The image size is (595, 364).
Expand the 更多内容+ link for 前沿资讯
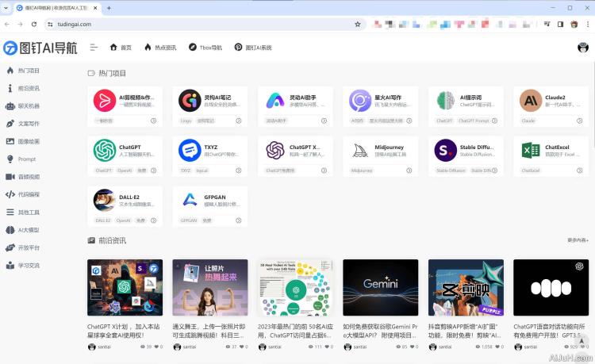[578, 240]
